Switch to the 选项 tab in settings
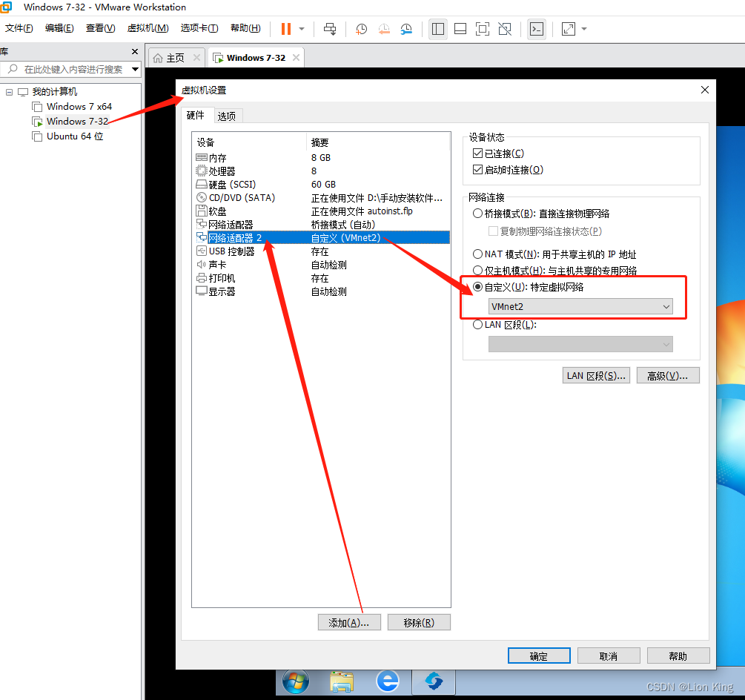Viewport: 745px width, 700px height. pos(227,116)
